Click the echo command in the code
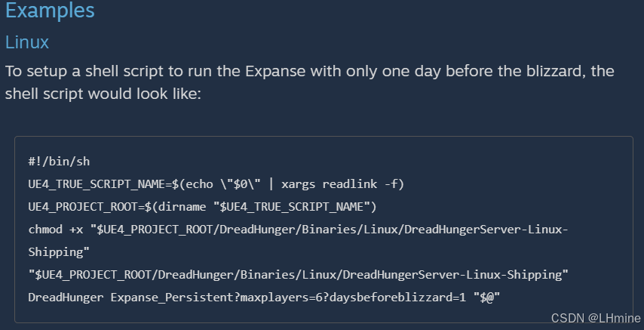 pyautogui.click(x=199, y=184)
